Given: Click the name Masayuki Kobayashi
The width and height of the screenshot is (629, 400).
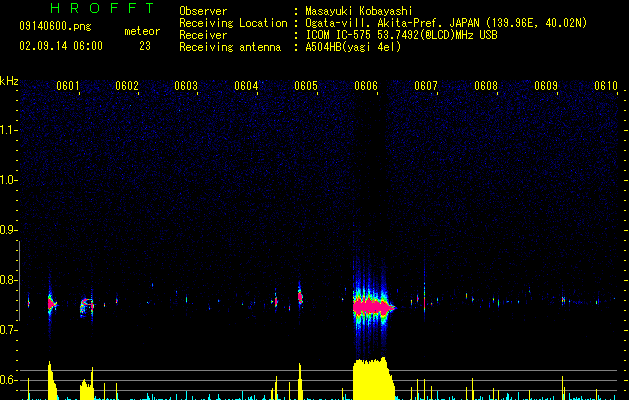Looking at the screenshot, I should tap(359, 11).
